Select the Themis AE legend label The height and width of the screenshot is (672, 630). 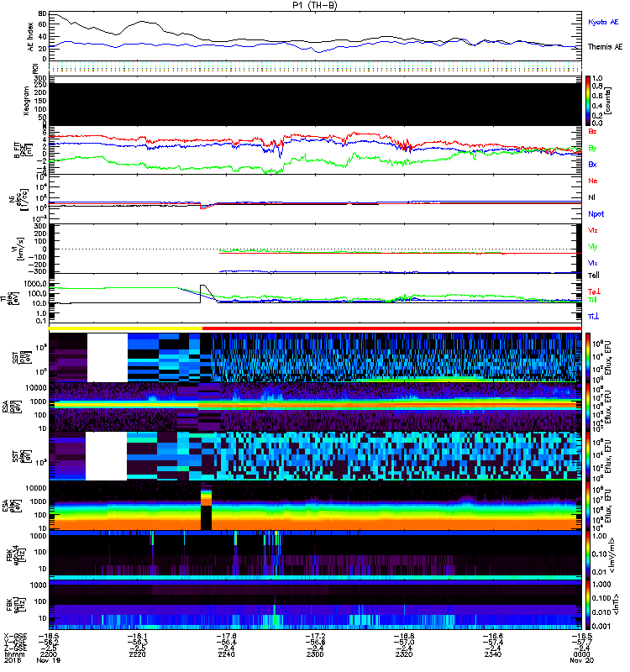(x=605, y=47)
